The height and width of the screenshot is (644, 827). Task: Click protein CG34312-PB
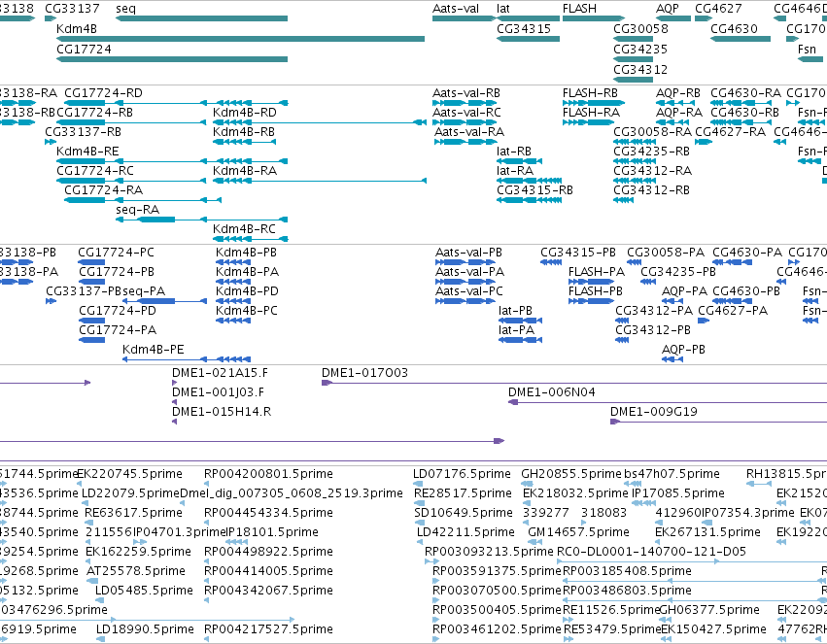click(622, 340)
